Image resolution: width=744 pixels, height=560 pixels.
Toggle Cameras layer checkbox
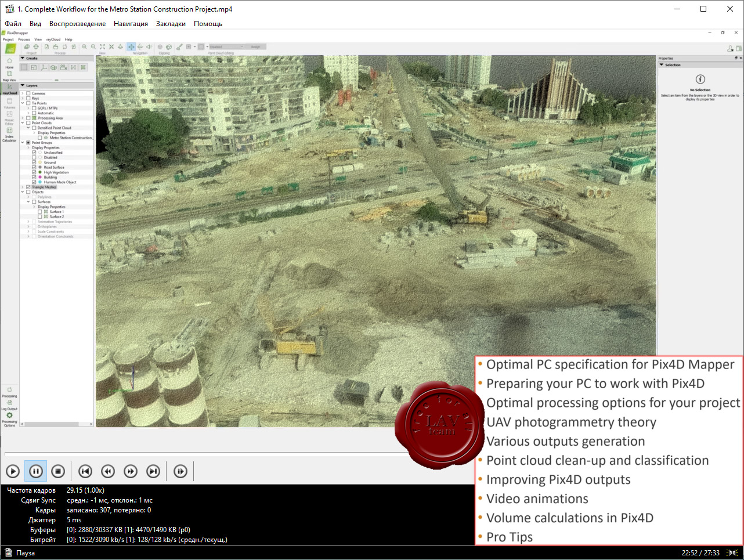coord(28,93)
